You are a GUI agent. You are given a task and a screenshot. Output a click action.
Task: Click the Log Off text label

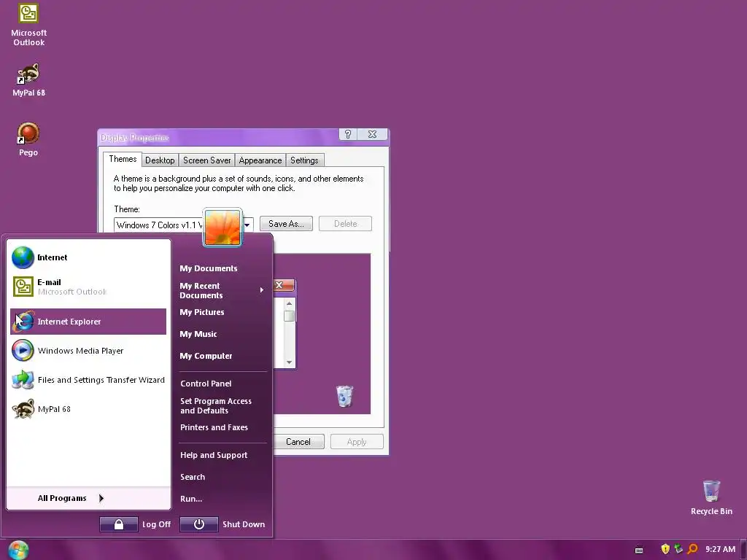pos(156,524)
